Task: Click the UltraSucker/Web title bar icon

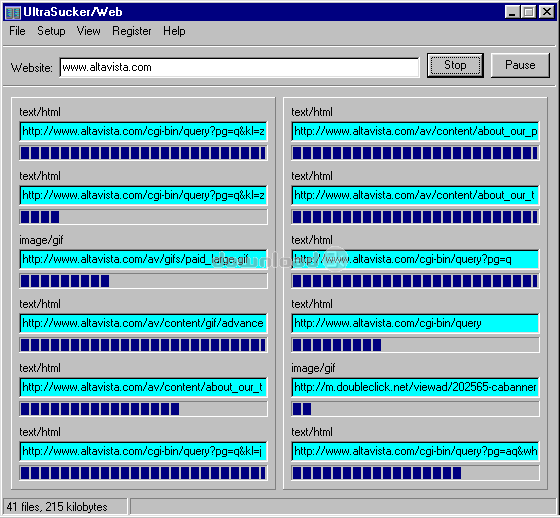Action: tap(13, 13)
